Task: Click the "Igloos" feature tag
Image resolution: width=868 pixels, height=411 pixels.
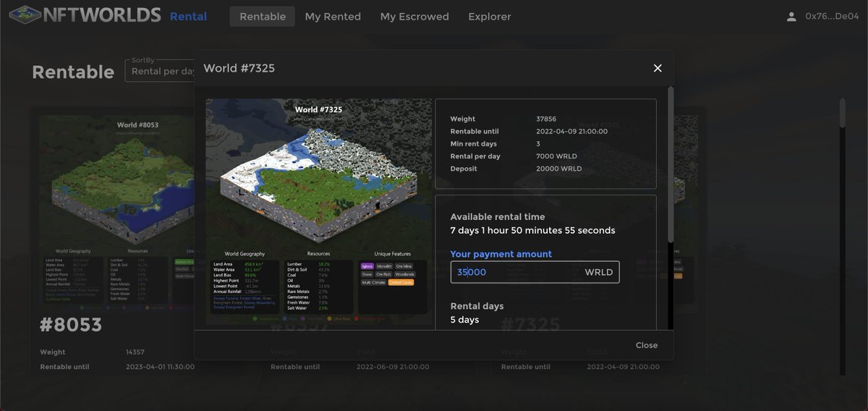Action: (x=367, y=266)
